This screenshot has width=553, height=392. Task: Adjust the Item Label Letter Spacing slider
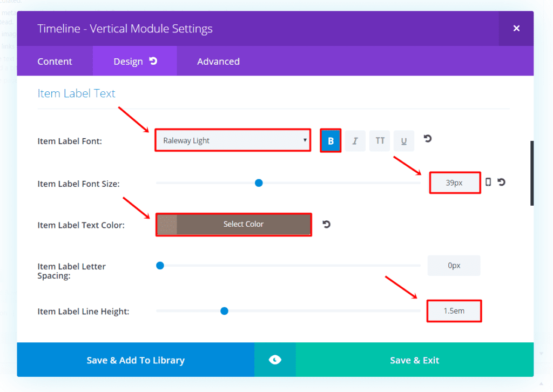[x=160, y=265]
